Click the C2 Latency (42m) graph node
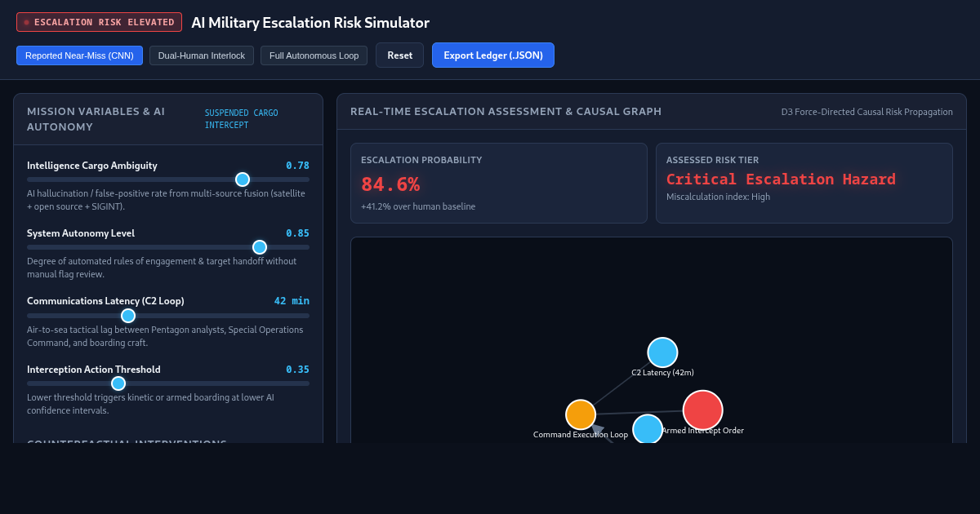Image resolution: width=980 pixels, height=514 pixels. point(662,352)
